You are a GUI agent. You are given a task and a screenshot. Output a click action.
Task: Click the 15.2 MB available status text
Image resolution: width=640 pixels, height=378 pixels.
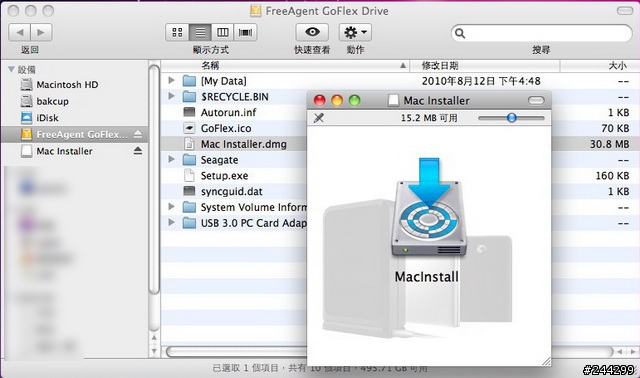point(429,118)
